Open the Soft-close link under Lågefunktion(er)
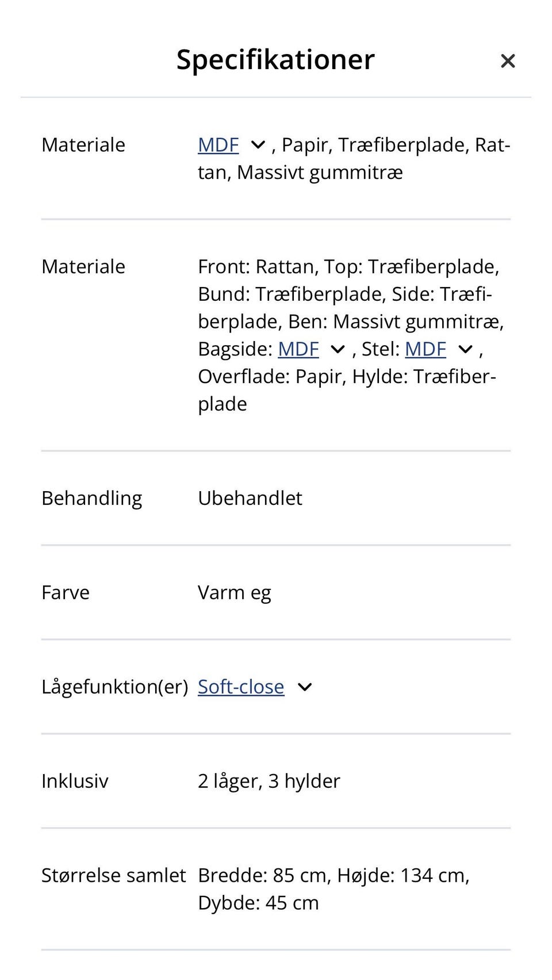Viewport: 552px width, 980px height. pyautogui.click(x=241, y=687)
